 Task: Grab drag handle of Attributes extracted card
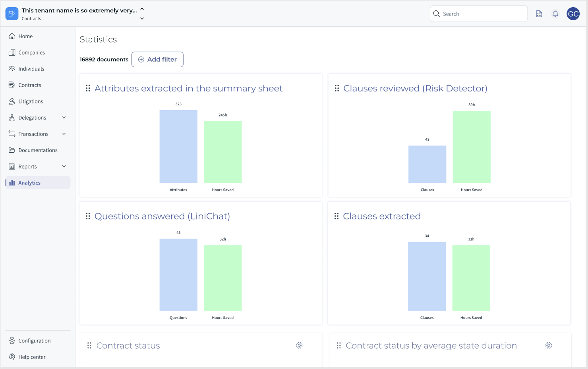coord(88,88)
